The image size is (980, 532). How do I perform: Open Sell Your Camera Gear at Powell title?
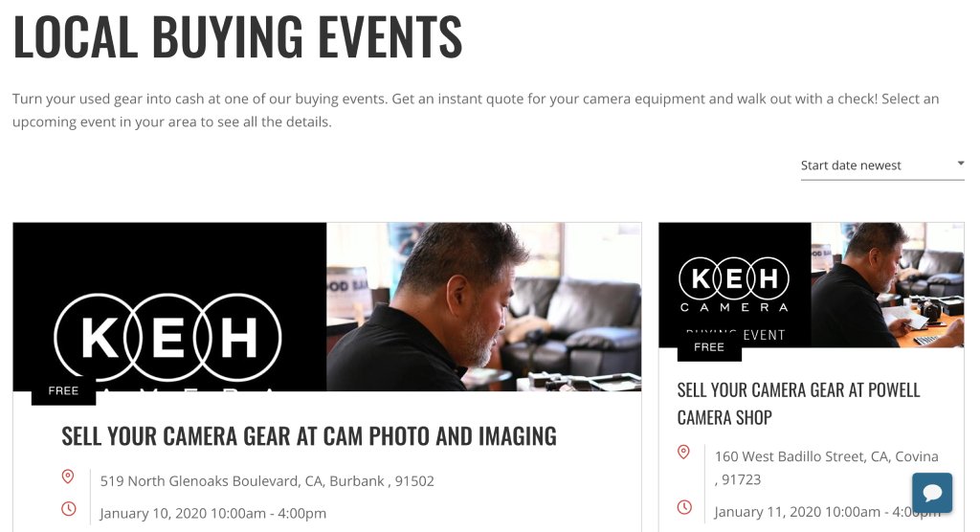(799, 404)
